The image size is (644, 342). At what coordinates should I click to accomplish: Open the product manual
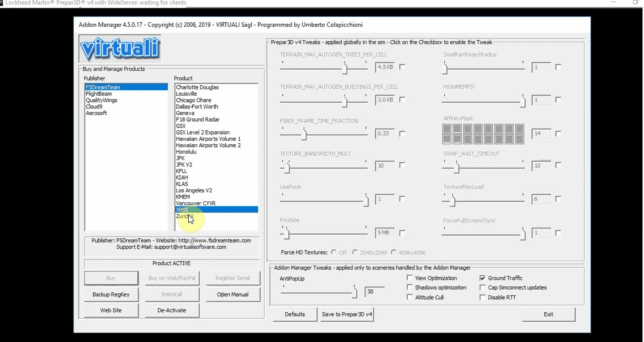[x=233, y=294]
